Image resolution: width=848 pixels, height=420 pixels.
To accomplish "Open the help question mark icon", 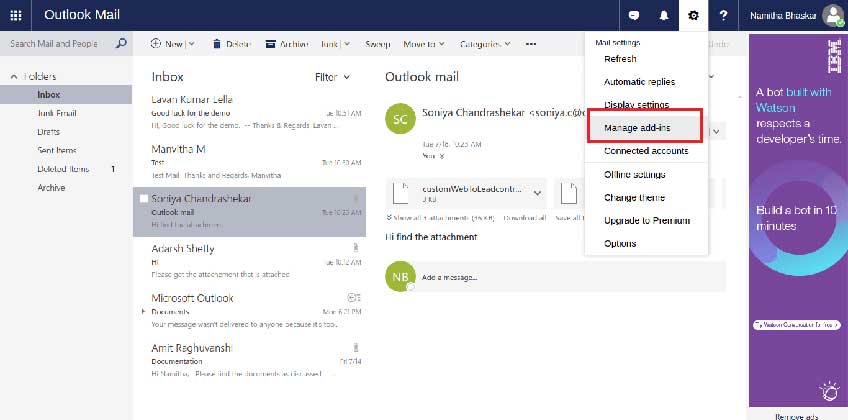I will pos(723,15).
